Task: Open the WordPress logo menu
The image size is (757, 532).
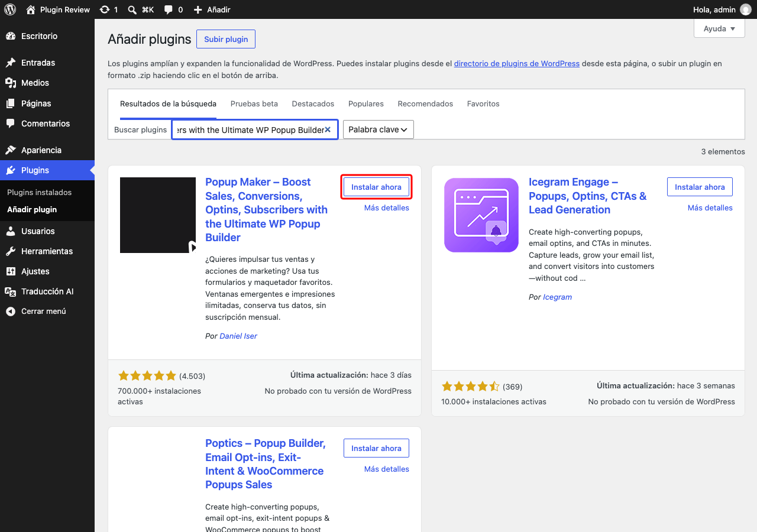Action: coord(10,9)
